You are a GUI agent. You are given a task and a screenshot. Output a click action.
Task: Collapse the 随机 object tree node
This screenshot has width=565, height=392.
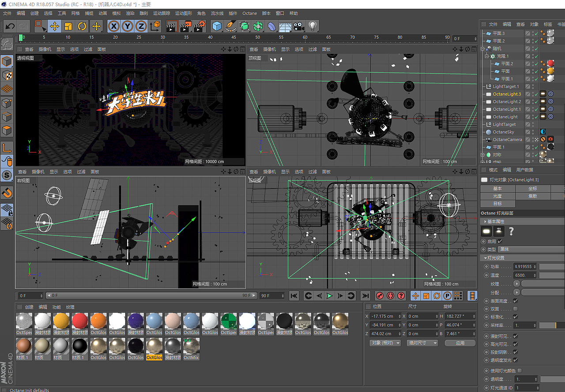tap(483, 49)
